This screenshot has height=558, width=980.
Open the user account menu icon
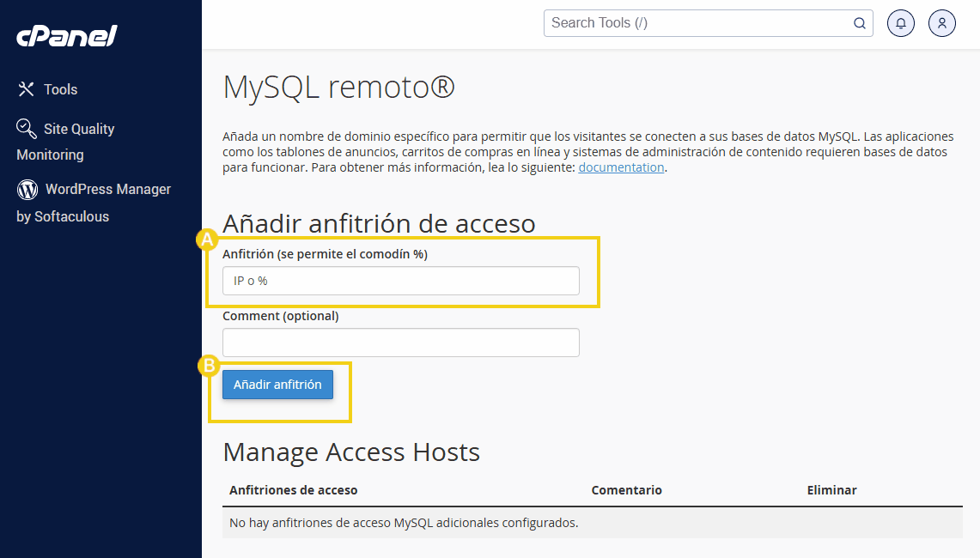point(942,23)
